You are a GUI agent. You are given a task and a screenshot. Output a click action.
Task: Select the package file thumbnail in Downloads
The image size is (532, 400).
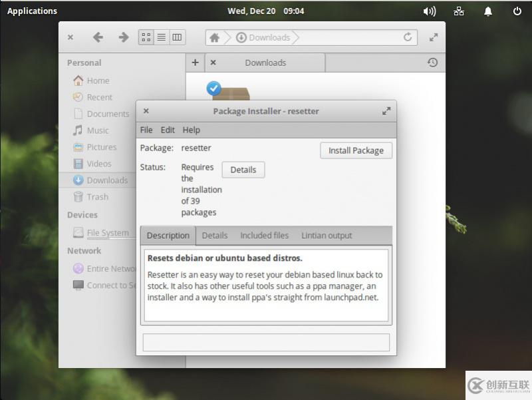point(231,94)
